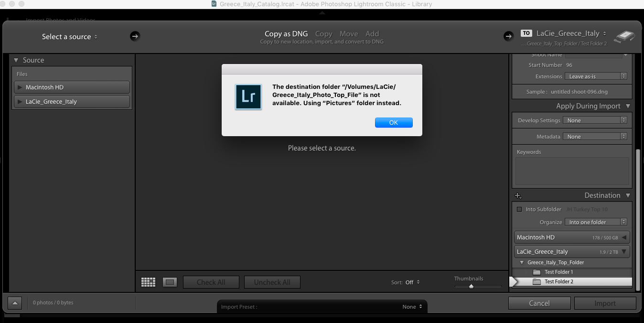Viewport: 644px width, 323px height.
Task: Choose the Copy as DNG import mode
Action: pos(286,34)
